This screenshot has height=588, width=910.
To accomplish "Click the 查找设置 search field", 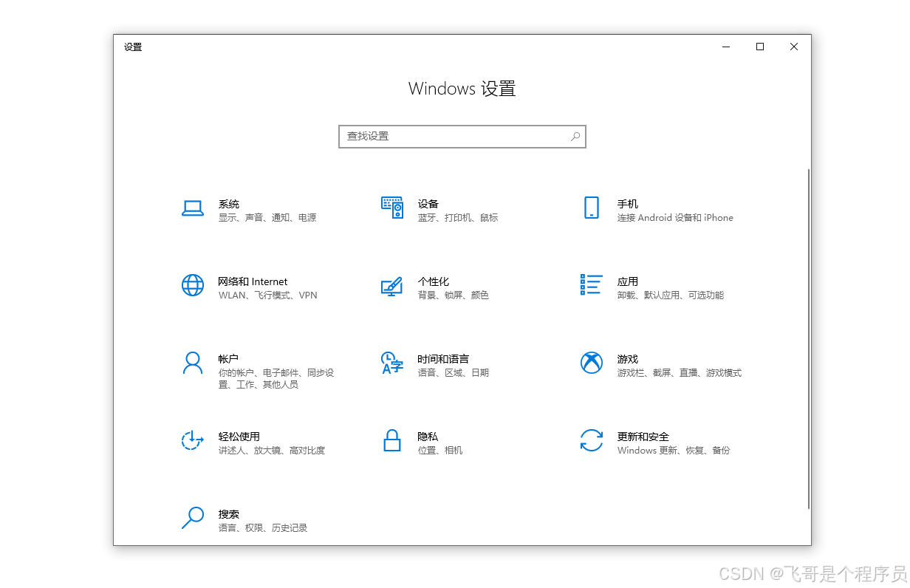I will click(462, 137).
